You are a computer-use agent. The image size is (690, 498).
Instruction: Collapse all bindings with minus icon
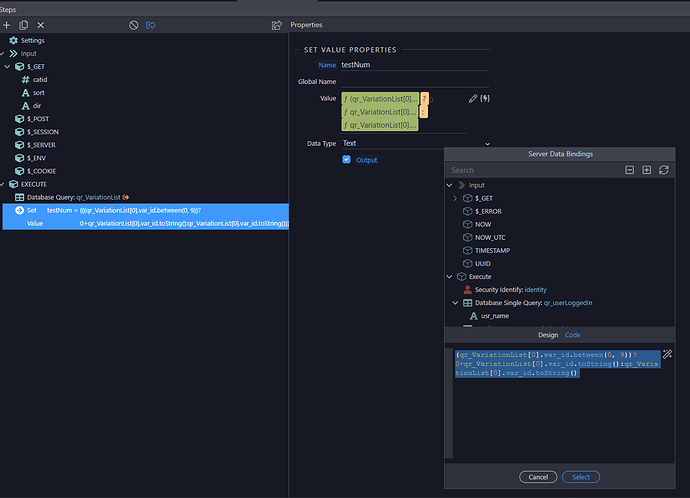coord(630,170)
